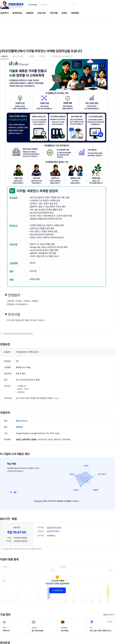Click the 사원수 people icon
This screenshot has width=115, height=644.
point(4,622)
